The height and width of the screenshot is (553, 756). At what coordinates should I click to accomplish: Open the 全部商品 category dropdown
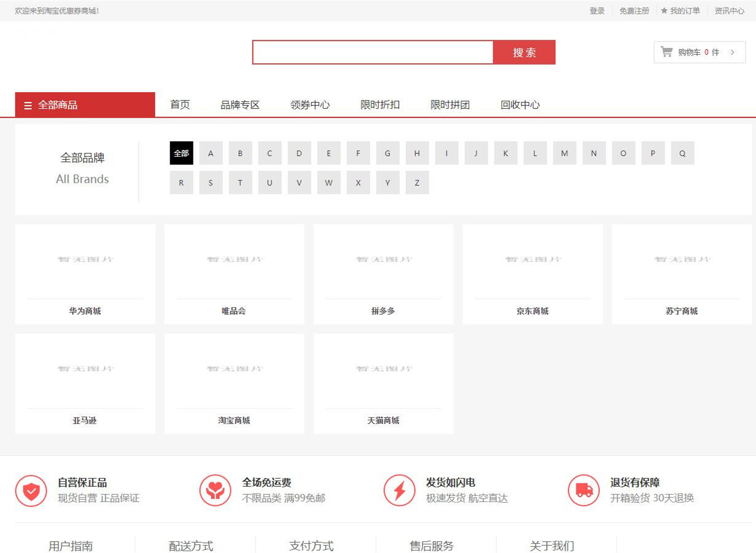click(x=85, y=104)
